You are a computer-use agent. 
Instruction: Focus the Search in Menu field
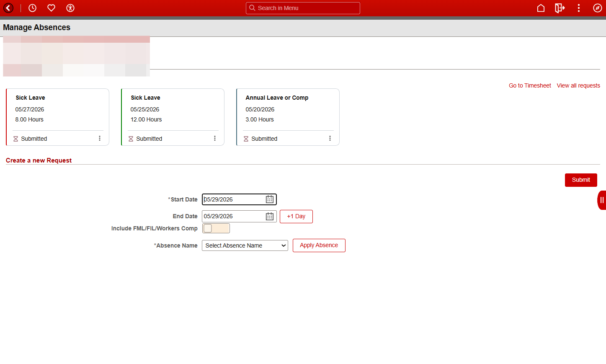[x=303, y=8]
